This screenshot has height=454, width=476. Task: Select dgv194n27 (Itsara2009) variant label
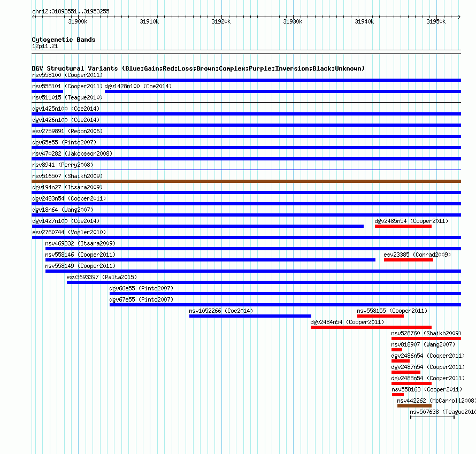coord(67,187)
